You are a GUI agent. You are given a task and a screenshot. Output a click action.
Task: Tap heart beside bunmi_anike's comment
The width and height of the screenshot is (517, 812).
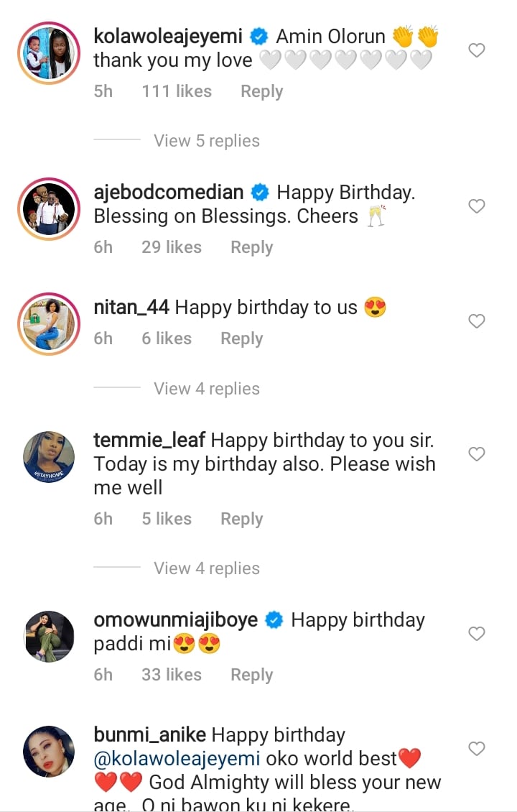pyautogui.click(x=476, y=749)
